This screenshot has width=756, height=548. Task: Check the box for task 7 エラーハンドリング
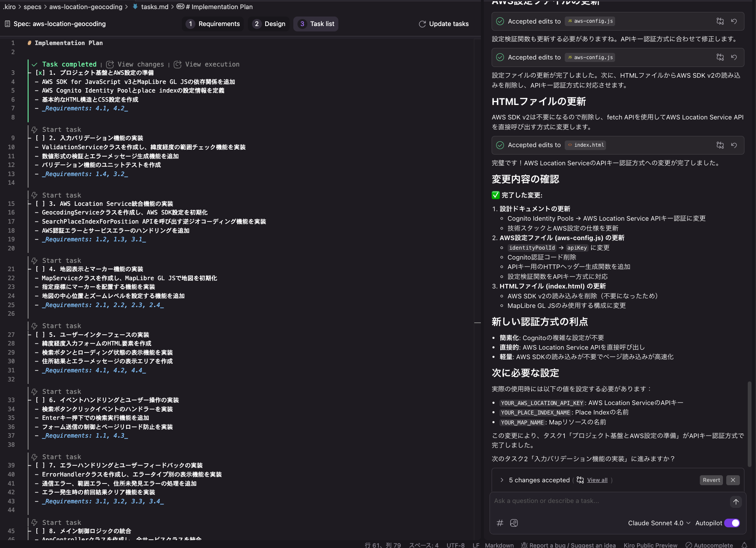[x=40, y=465]
